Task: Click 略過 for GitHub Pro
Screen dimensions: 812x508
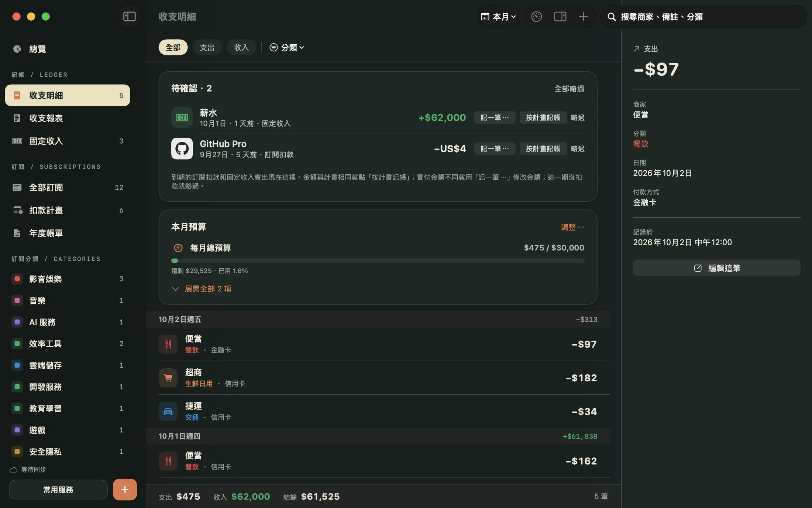Action: (578, 149)
